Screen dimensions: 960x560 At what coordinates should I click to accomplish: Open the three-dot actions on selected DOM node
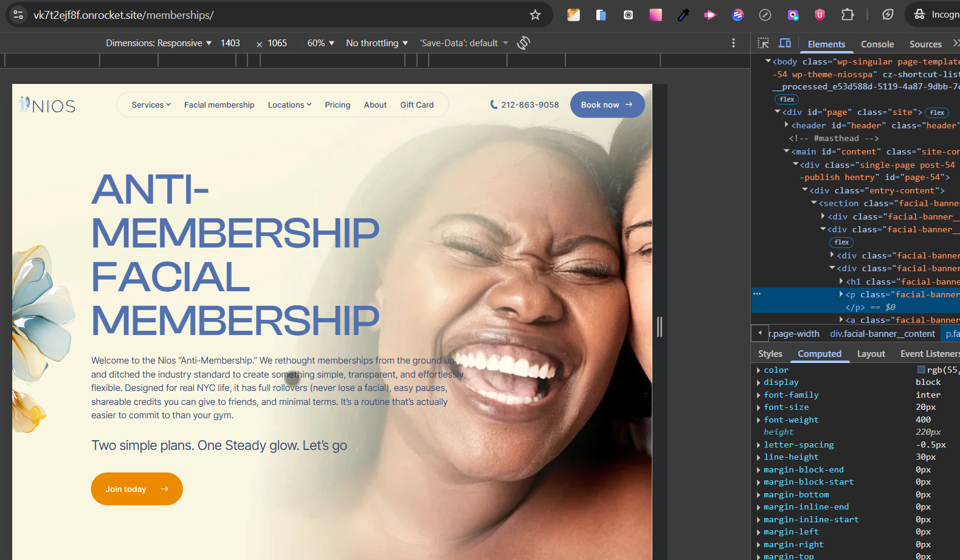coord(757,294)
